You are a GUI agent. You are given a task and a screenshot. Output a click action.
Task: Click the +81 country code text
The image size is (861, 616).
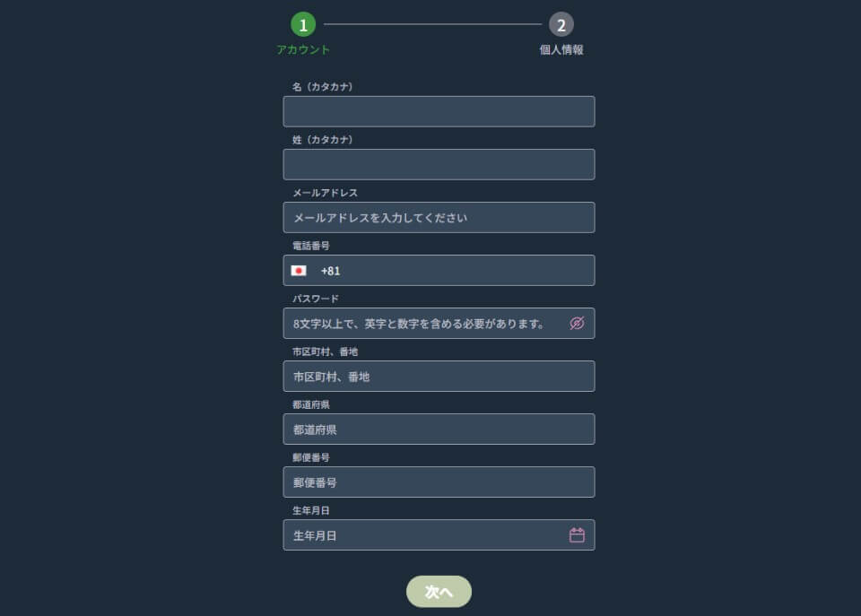tap(330, 271)
